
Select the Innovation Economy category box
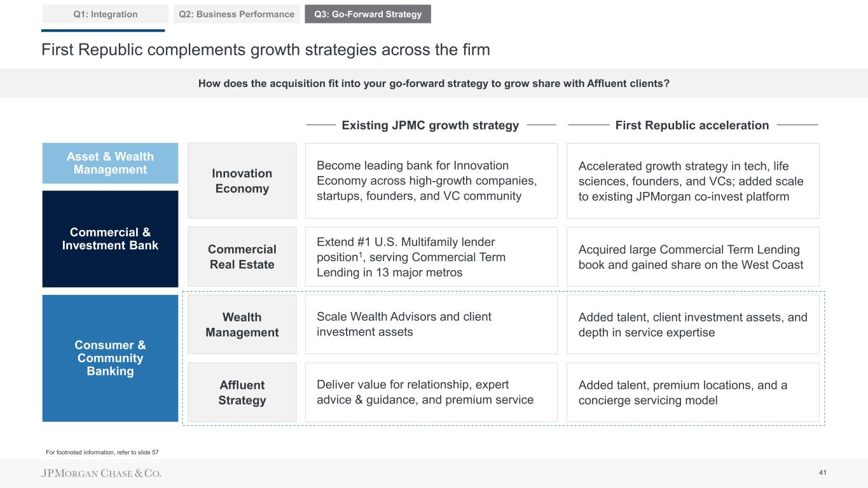tap(242, 181)
